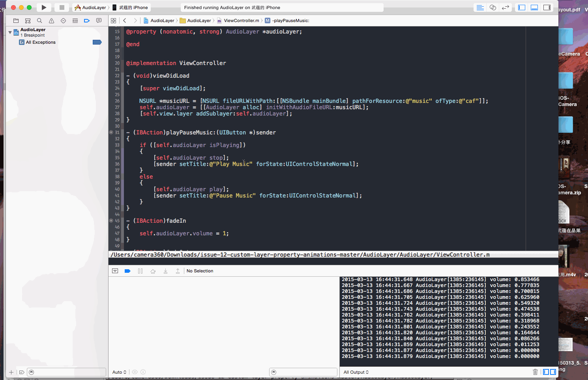Open the Find navigator magnifier icon
The width and height of the screenshot is (588, 380).
(39, 20)
